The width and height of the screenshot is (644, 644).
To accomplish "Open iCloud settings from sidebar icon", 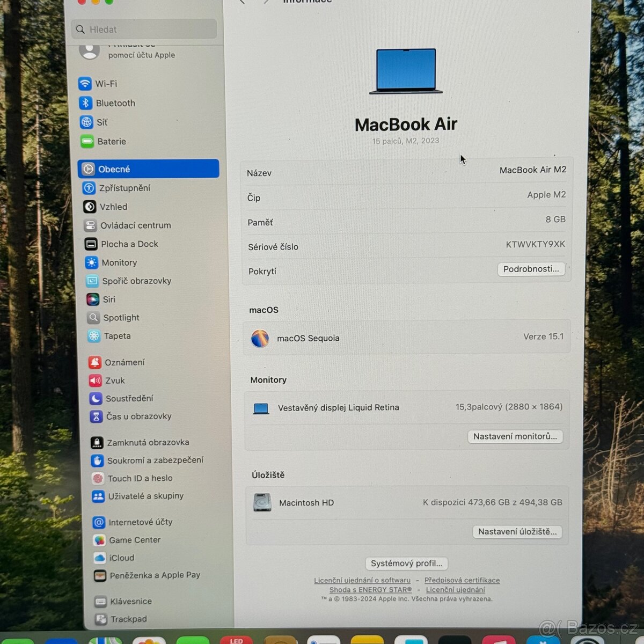I will click(x=99, y=558).
